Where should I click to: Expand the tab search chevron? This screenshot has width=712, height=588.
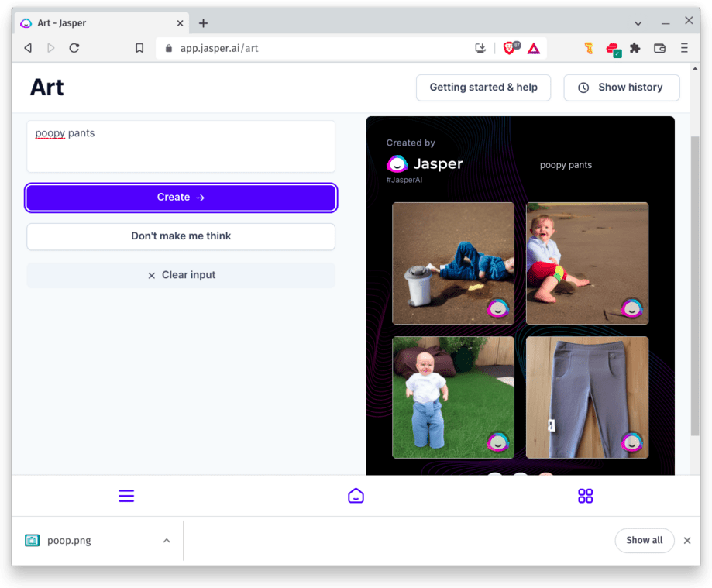638,23
